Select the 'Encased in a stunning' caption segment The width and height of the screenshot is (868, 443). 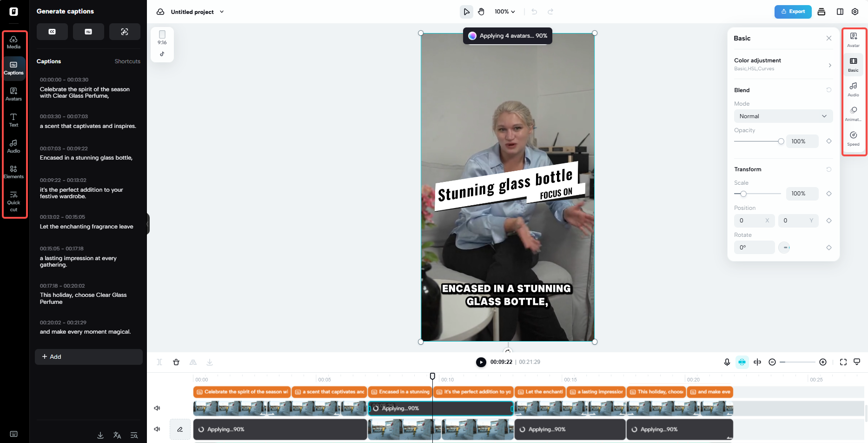[x=400, y=391]
